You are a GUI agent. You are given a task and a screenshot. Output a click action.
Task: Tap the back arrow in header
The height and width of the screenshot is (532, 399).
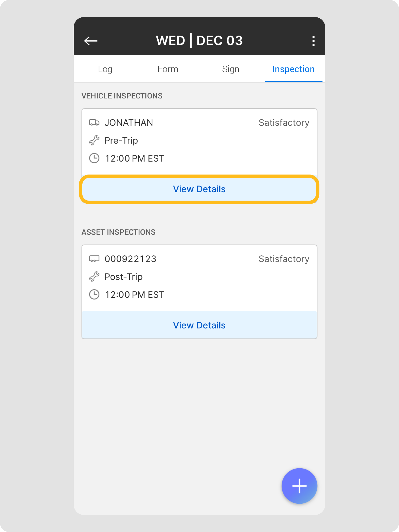[x=91, y=41]
